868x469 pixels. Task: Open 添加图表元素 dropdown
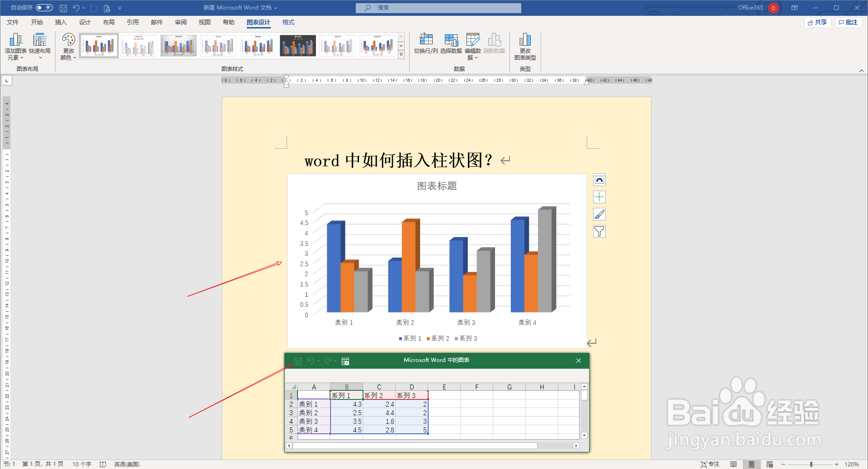click(15, 47)
